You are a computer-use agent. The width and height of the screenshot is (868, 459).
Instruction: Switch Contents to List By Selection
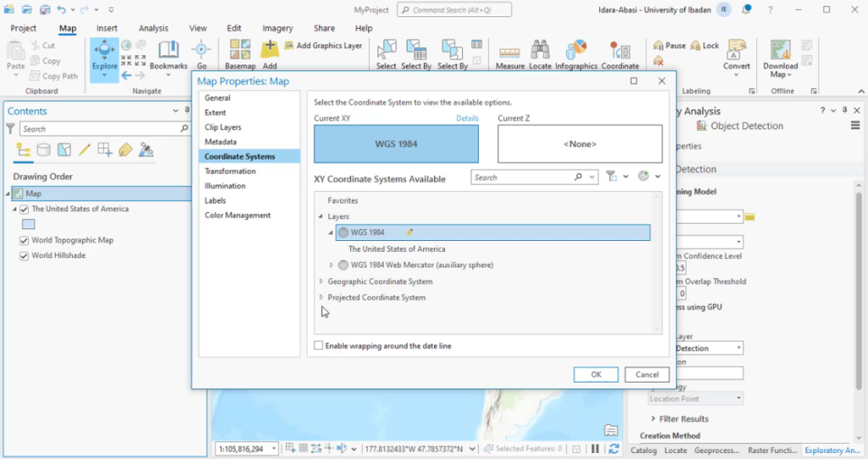pos(64,150)
